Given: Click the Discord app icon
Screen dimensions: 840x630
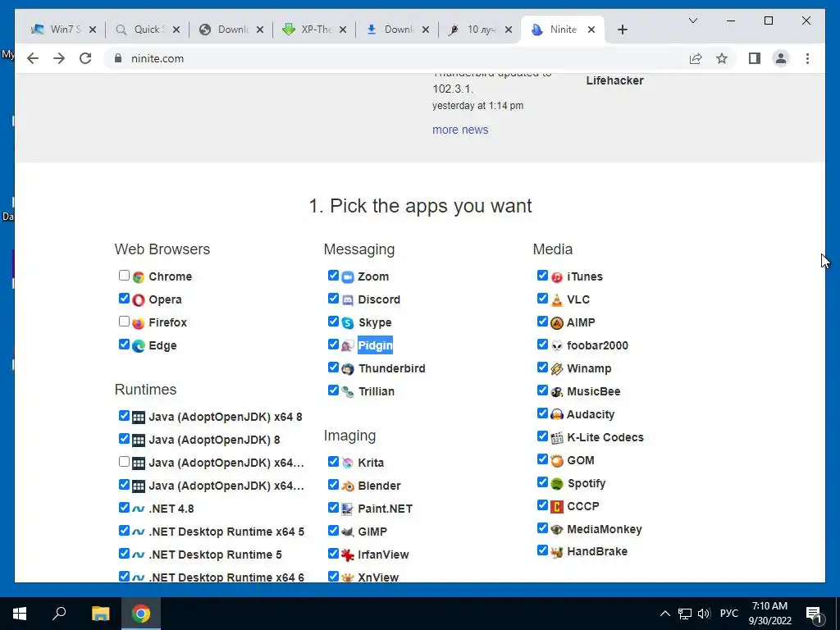Looking at the screenshot, I should point(348,300).
